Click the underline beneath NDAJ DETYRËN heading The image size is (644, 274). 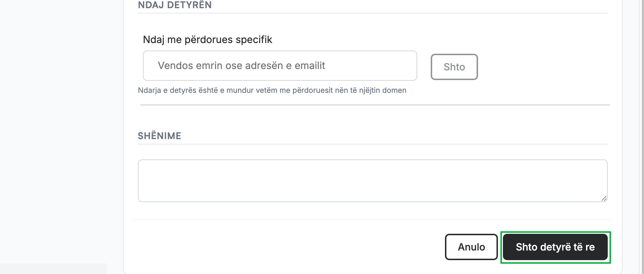point(372,13)
